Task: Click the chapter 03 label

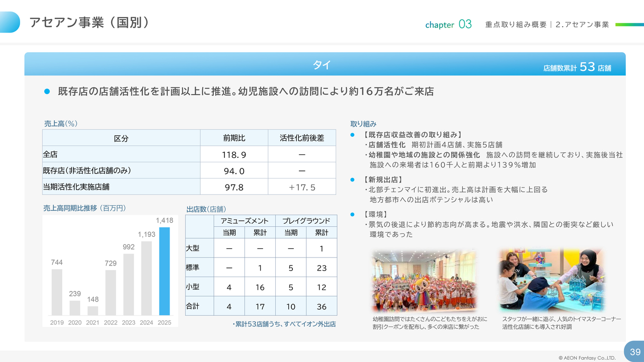Action: pos(448,25)
